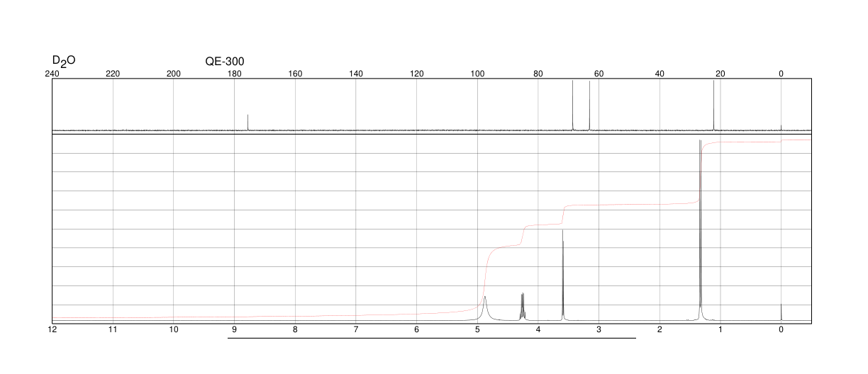This screenshot has height=374, width=868.
Task: Click the 220 label on carbon axis
Action: pyautogui.click(x=113, y=74)
